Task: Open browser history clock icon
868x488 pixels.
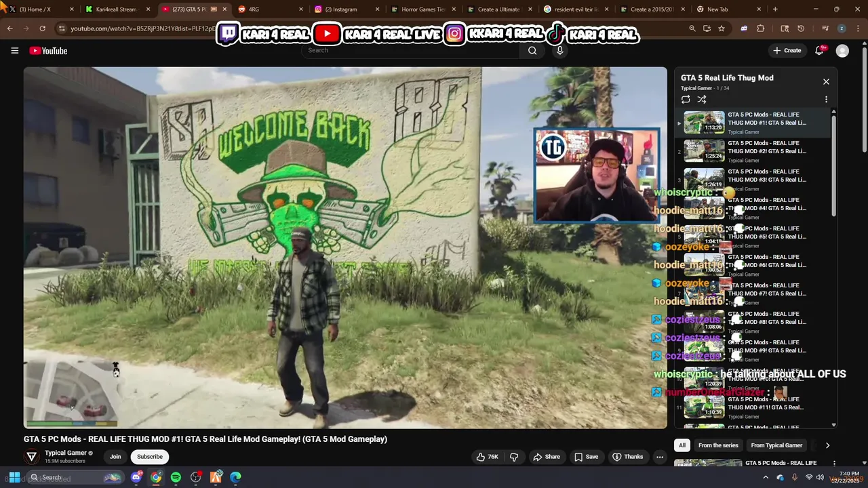Action: click(801, 28)
